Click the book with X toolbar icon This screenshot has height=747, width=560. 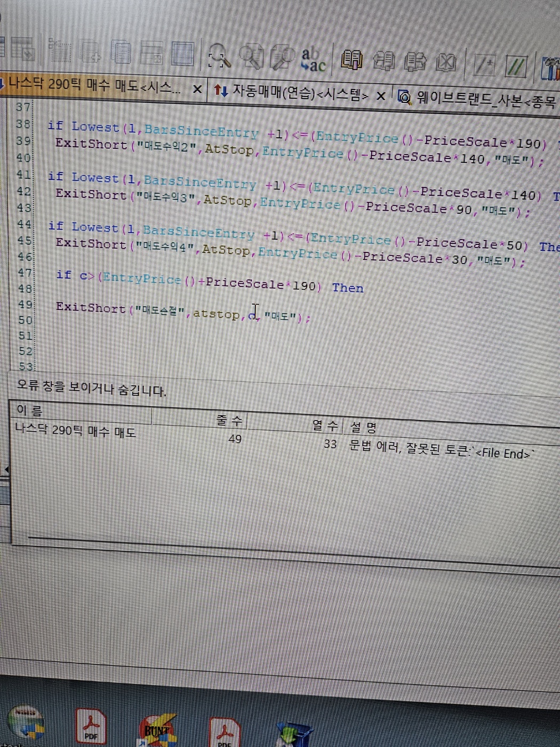[446, 63]
